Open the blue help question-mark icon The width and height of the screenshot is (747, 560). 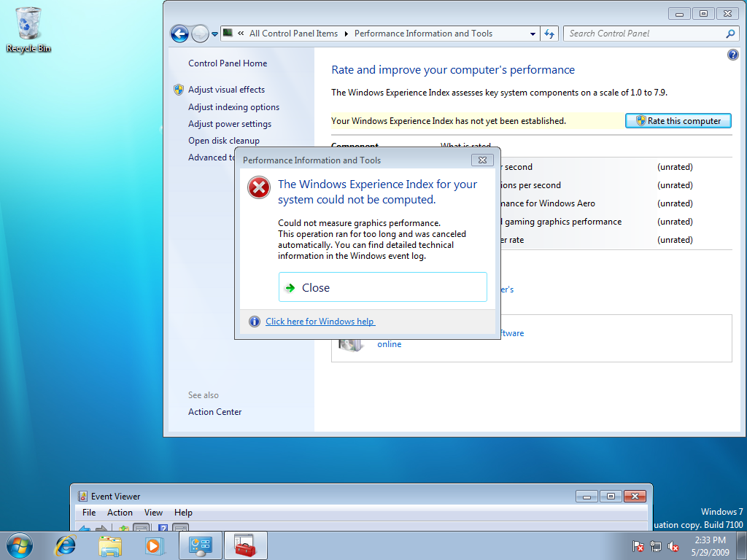732,54
